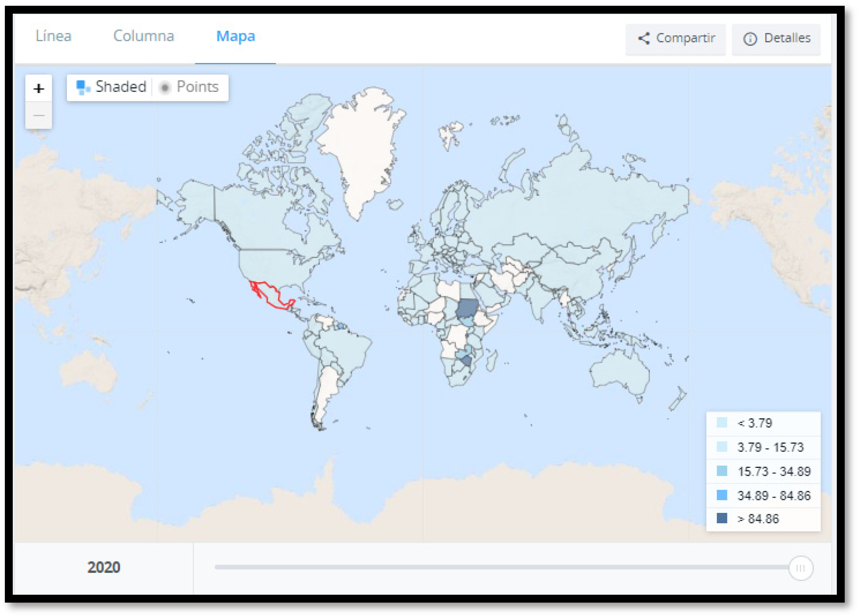Click the darkest swatch labeled > 84.86
The height and width of the screenshot is (616, 859).
tap(722, 518)
